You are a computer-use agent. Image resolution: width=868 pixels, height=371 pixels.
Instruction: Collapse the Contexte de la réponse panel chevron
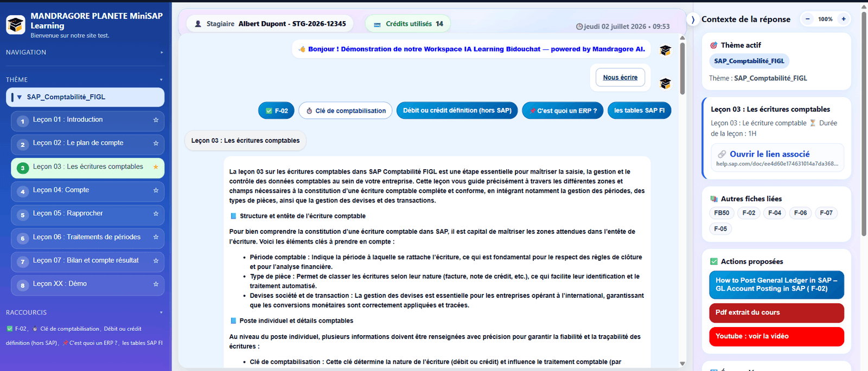click(693, 20)
